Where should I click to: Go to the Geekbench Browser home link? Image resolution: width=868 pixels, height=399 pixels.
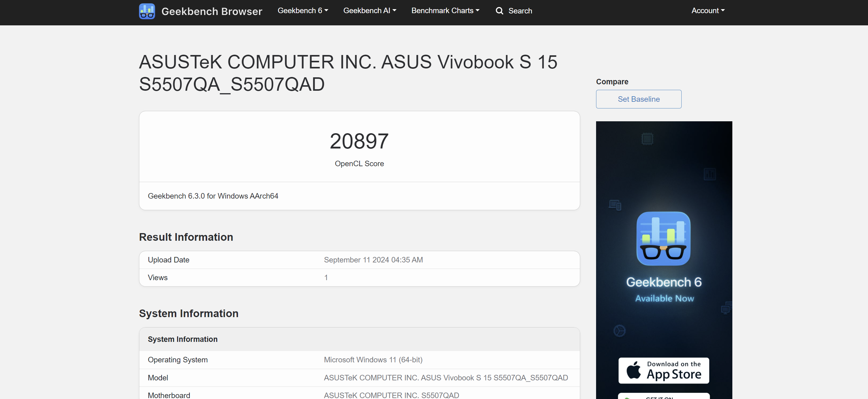(x=212, y=11)
